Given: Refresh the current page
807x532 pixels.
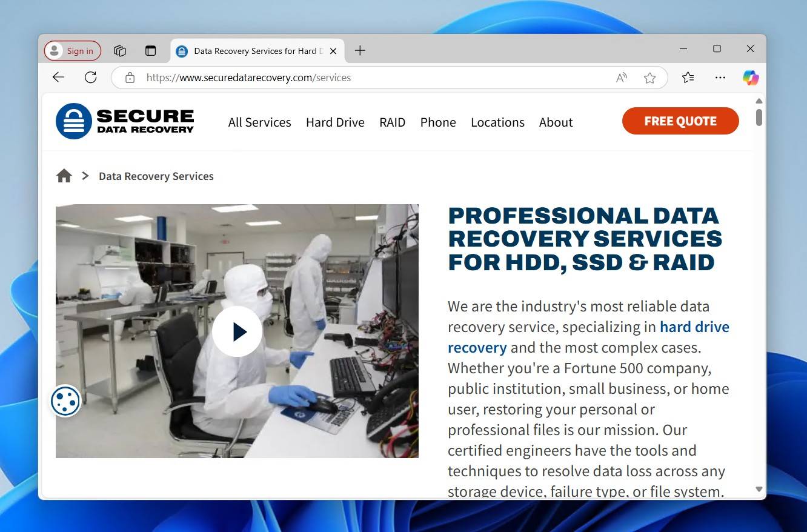Looking at the screenshot, I should click(91, 78).
